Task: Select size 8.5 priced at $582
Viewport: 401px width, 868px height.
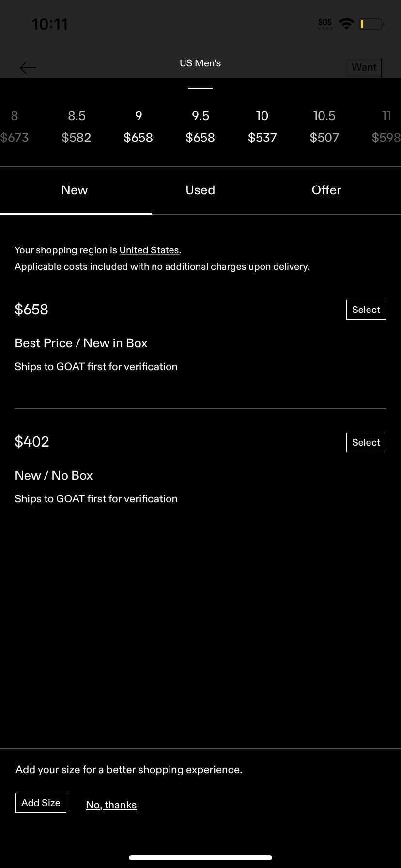Action: coord(77,127)
